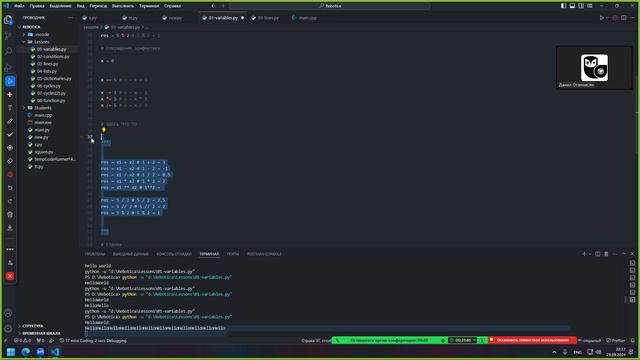Open the Терминал menu
Screen dimensions: 640x360
point(149,6)
